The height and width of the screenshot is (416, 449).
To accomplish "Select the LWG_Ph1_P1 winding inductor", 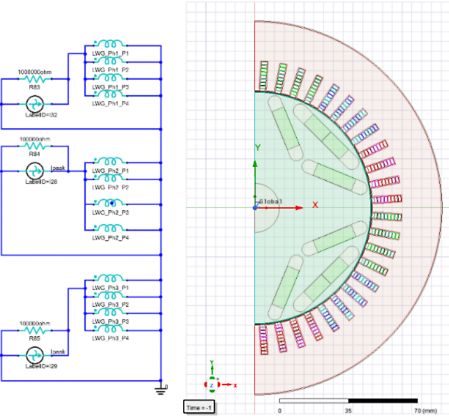I will click(x=110, y=44).
